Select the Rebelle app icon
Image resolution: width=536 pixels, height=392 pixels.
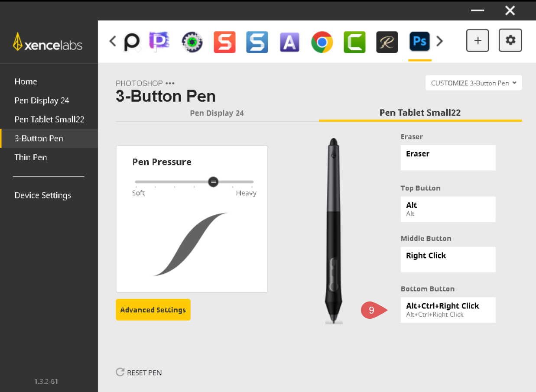(387, 42)
